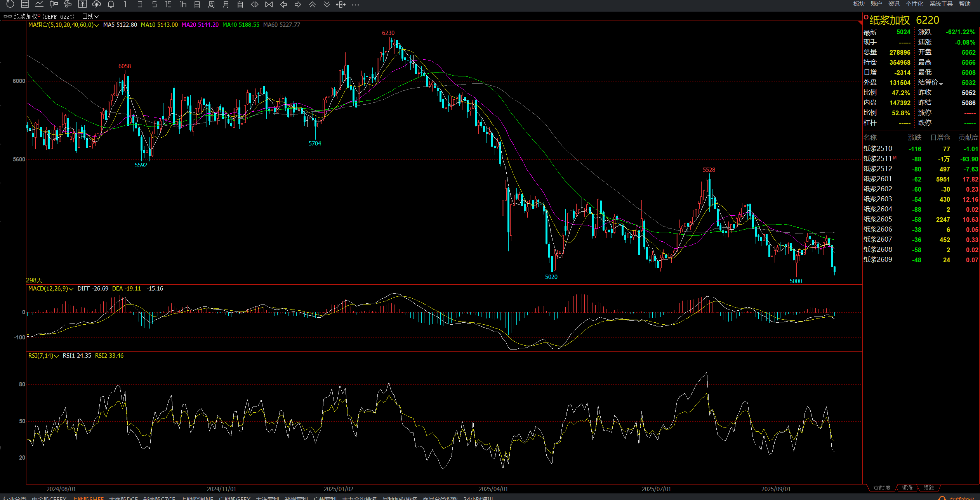Open the three-dots more tools icon
Viewport: 980px width, 500px height.
[355, 4]
